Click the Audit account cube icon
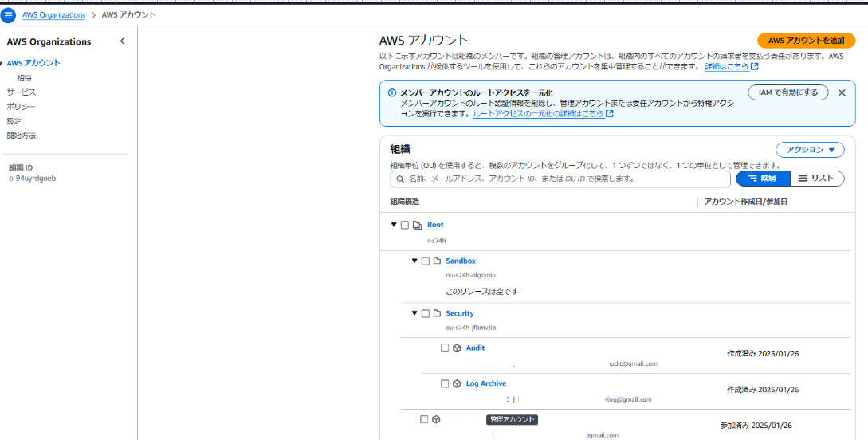This screenshot has height=440, width=868. coord(457,348)
